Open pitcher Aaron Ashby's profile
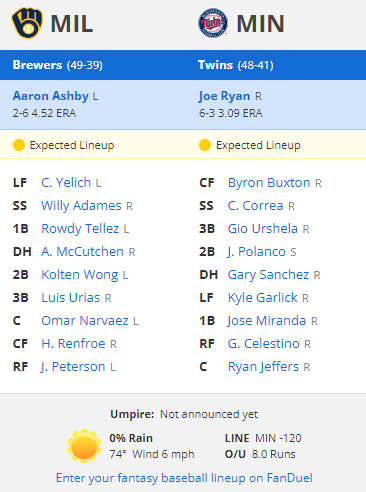The height and width of the screenshot is (492, 366). (x=51, y=96)
